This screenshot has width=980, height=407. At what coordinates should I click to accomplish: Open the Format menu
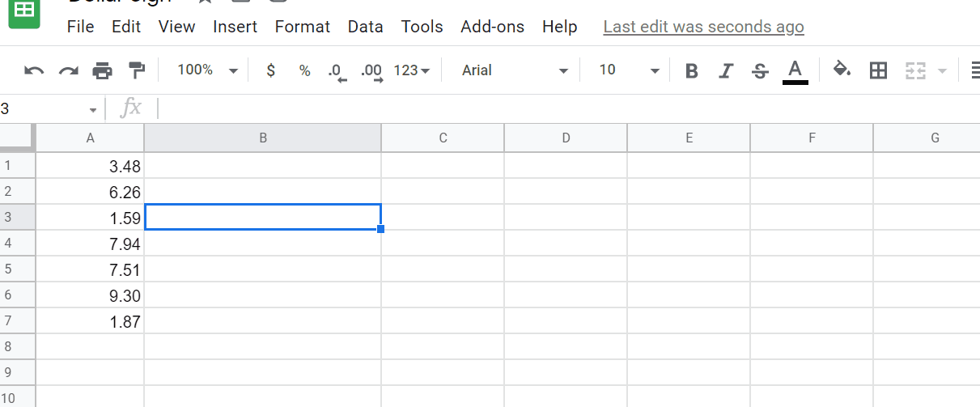pyautogui.click(x=303, y=27)
